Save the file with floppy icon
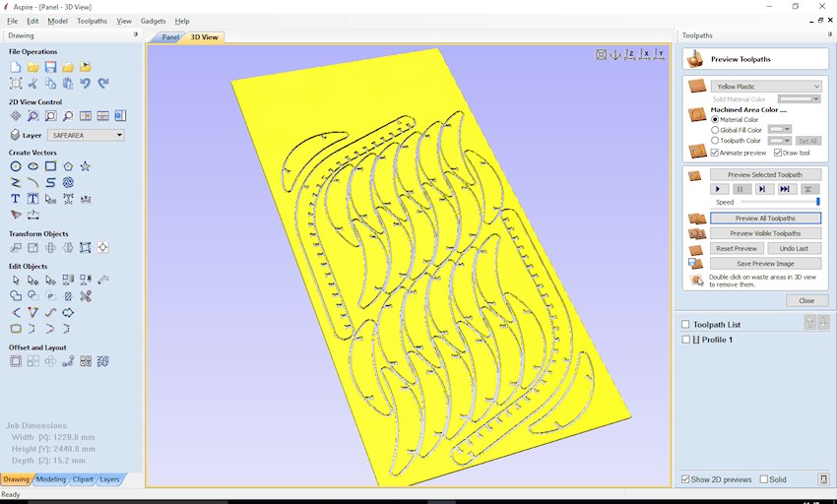Screen dimensions: 837x504 tap(50, 67)
